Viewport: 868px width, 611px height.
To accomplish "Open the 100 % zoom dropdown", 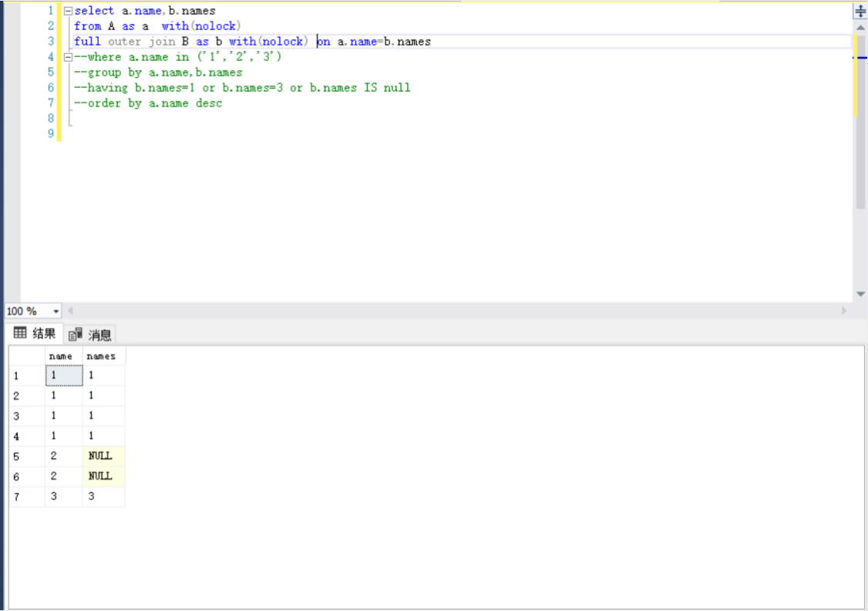I will 56,312.
